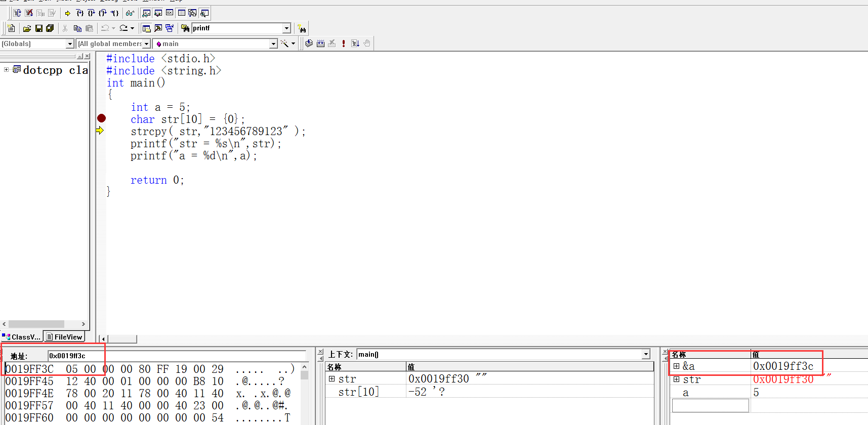This screenshot has width=868, height=425.
Task: Click the Open file icon
Action: click(x=27, y=28)
